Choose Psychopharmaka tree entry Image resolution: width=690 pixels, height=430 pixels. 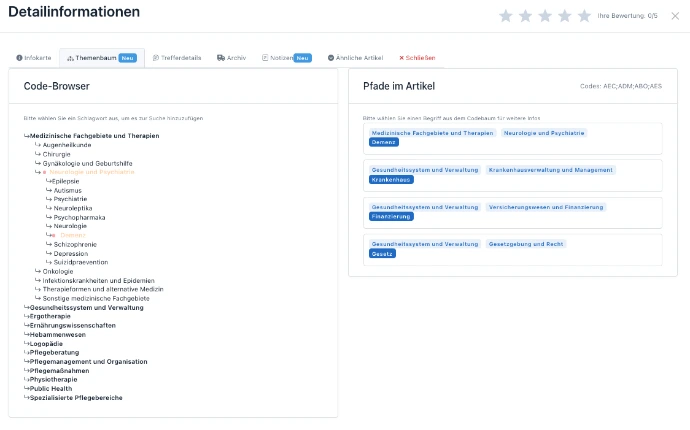(x=84, y=217)
